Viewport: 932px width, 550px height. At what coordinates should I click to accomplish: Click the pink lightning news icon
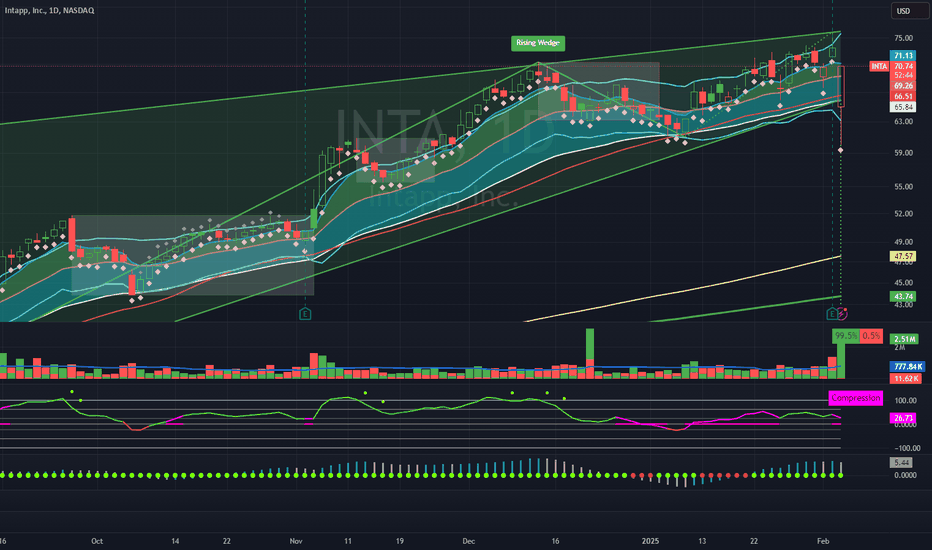(x=843, y=313)
